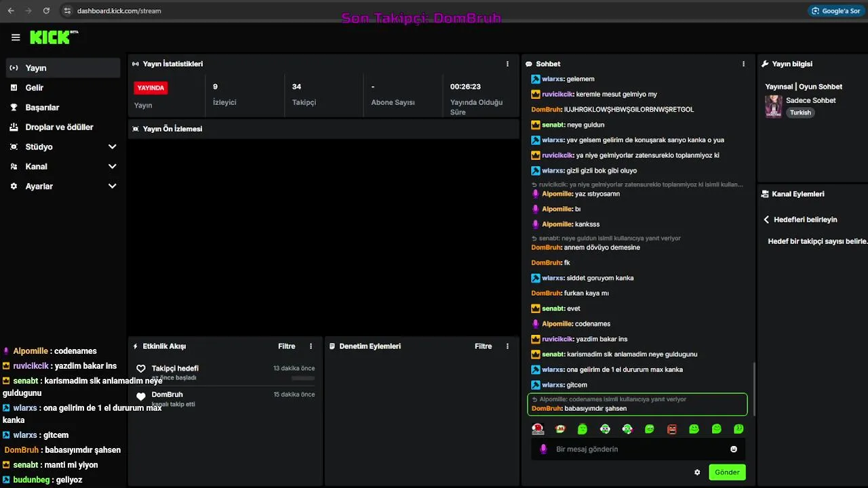Open chat settings gear icon
Screen dimensions: 868x488
(x=697, y=472)
